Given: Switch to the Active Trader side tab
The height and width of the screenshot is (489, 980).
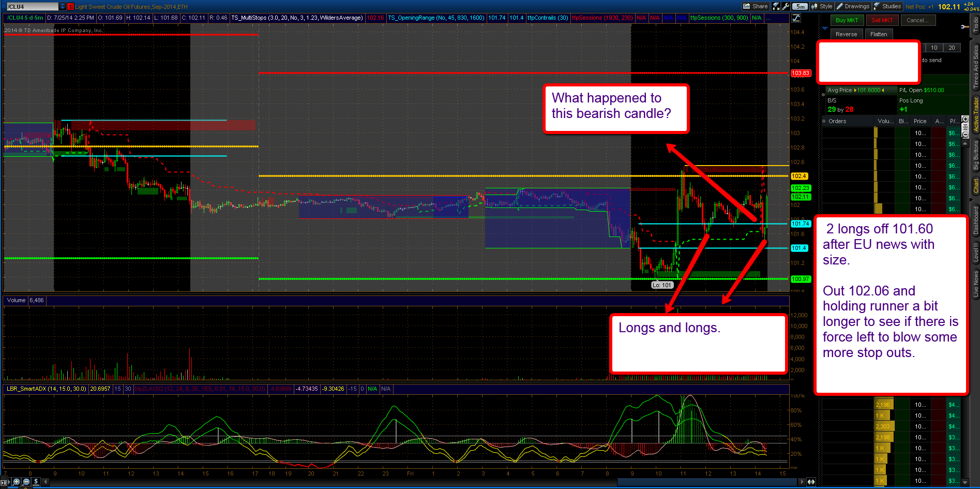Looking at the screenshot, I should 975,114.
